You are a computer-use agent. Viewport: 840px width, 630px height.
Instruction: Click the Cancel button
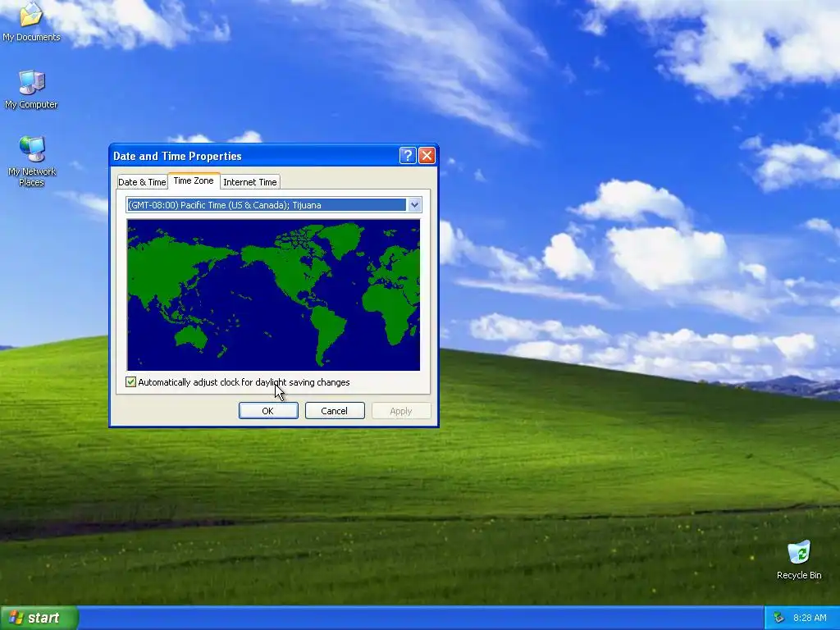click(335, 411)
